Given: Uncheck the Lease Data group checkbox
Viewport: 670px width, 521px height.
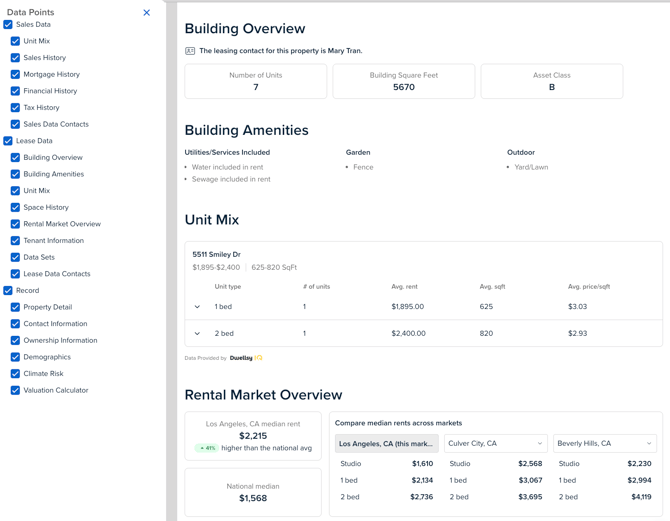Looking at the screenshot, I should pyautogui.click(x=8, y=141).
